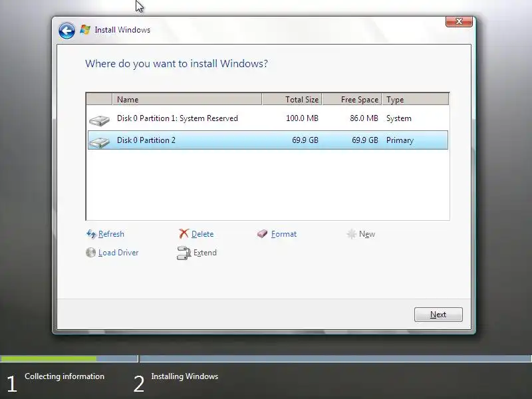Click the drive icon for Disk 0 Partition 2
Image resolution: width=532 pixels, height=399 pixels.
[x=99, y=142]
